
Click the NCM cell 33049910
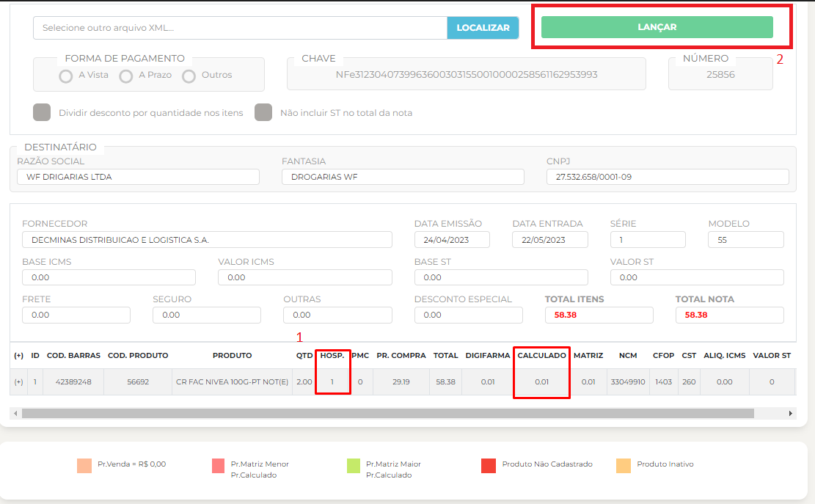(628, 382)
